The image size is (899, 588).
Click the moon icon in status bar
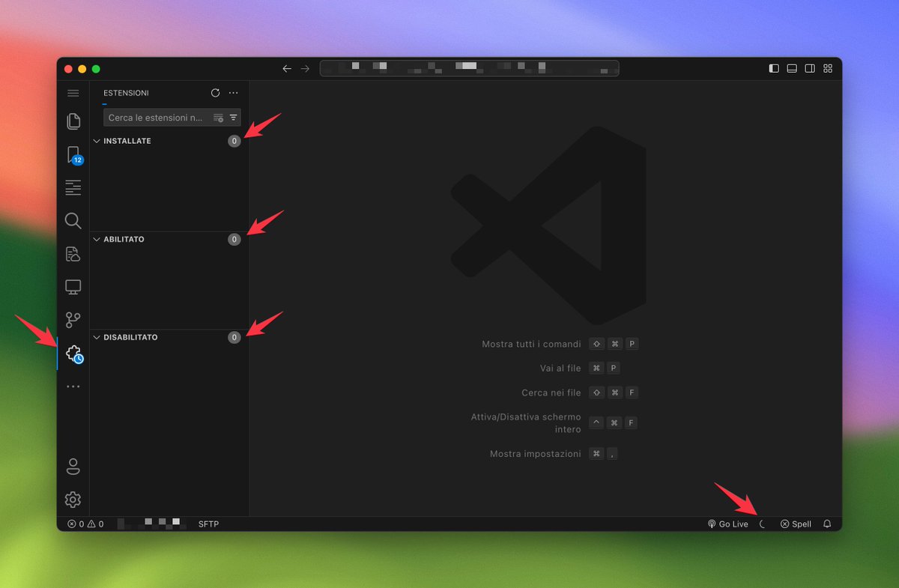(x=763, y=524)
